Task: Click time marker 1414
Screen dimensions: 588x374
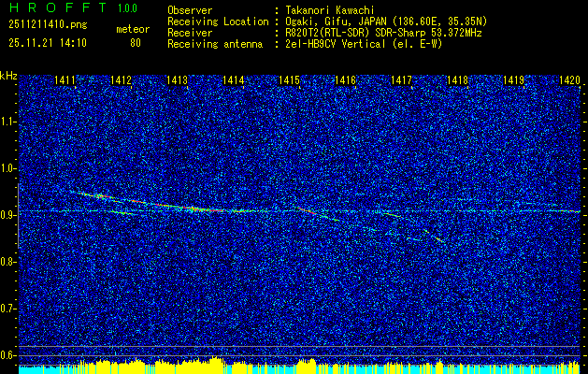Action: (x=234, y=79)
